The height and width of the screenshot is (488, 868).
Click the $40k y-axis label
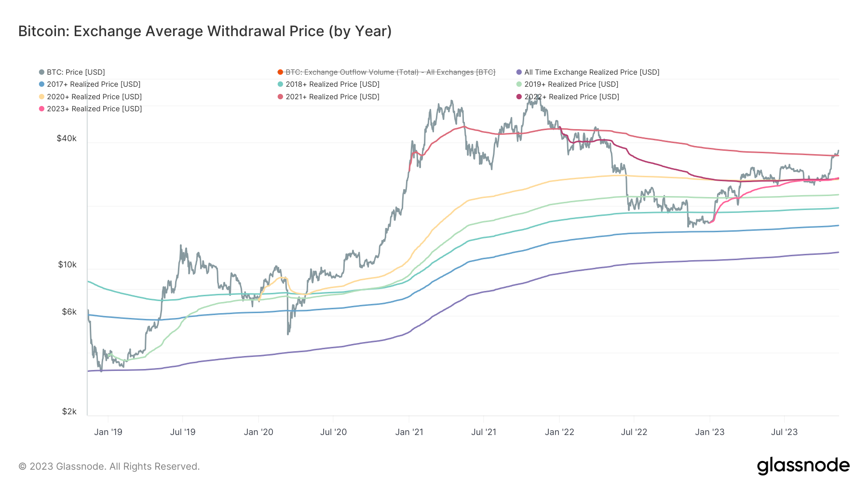tap(67, 139)
